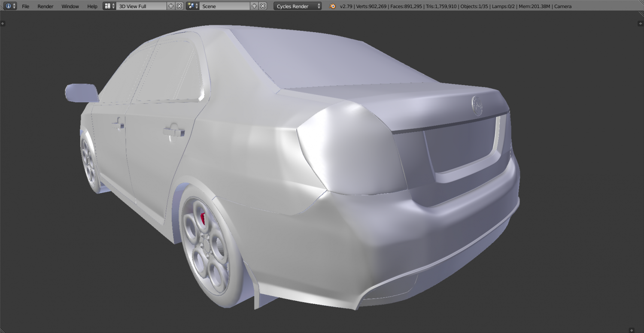Viewport: 644px width, 333px height.
Task: Click the '3D View Full' layout name field
Action: click(x=141, y=6)
